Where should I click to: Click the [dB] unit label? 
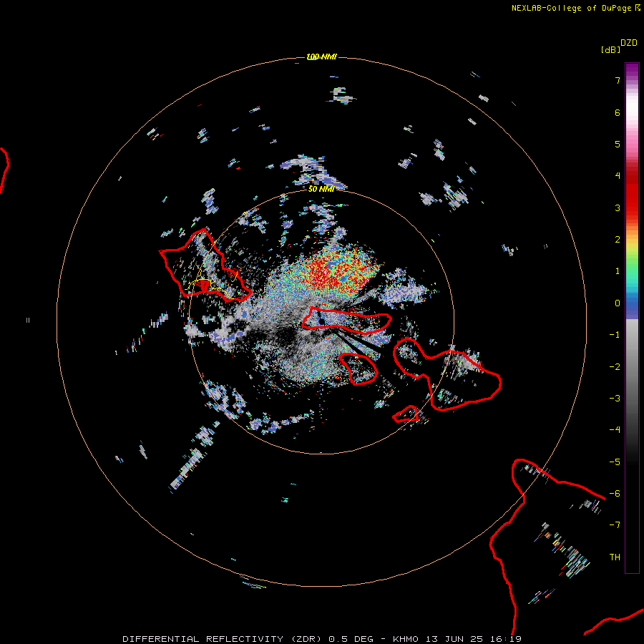coord(610,49)
